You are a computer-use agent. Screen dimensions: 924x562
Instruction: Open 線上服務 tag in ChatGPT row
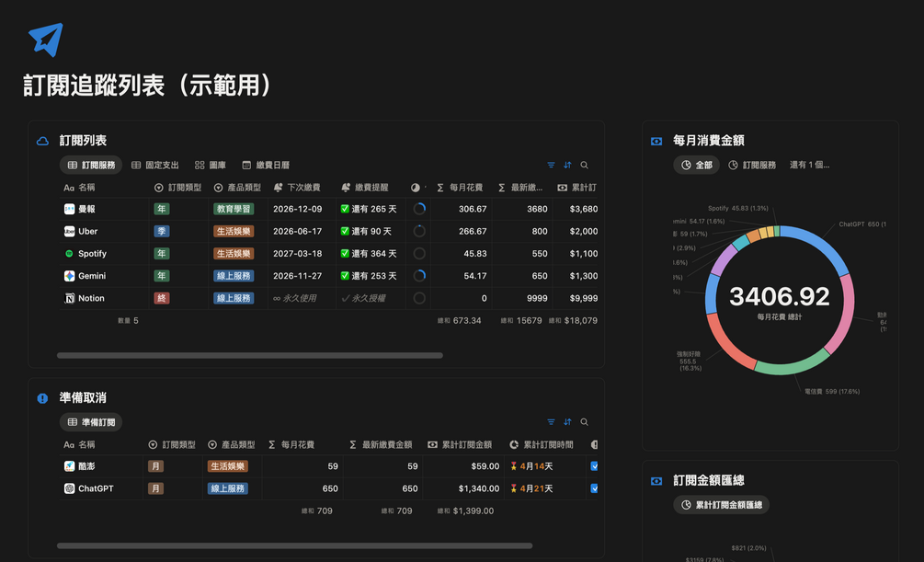(x=227, y=488)
